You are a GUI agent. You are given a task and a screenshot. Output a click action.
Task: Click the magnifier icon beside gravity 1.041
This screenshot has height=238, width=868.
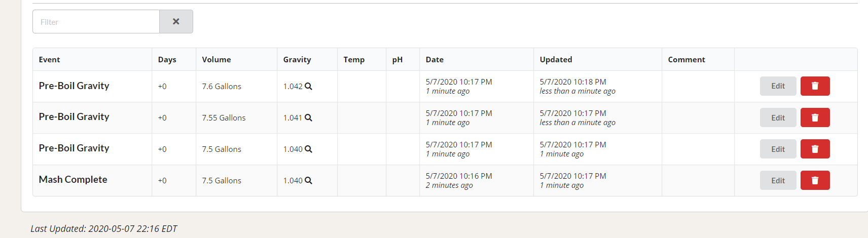[x=308, y=117]
